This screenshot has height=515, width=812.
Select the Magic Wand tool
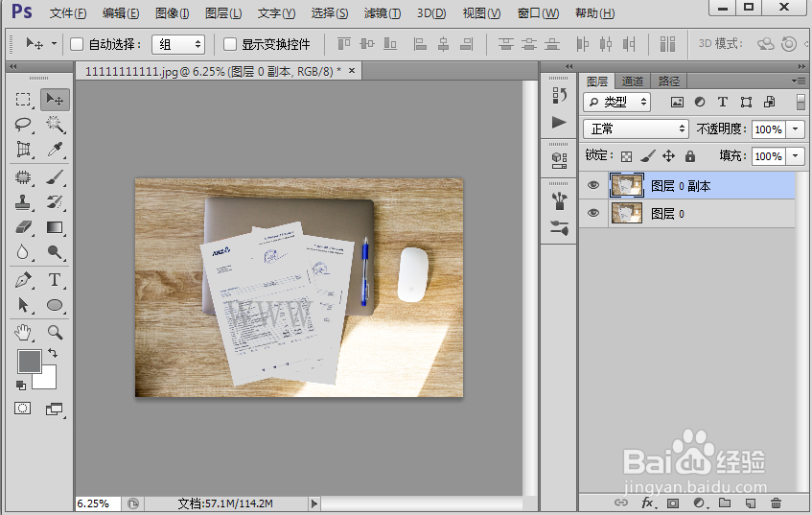pyautogui.click(x=55, y=125)
